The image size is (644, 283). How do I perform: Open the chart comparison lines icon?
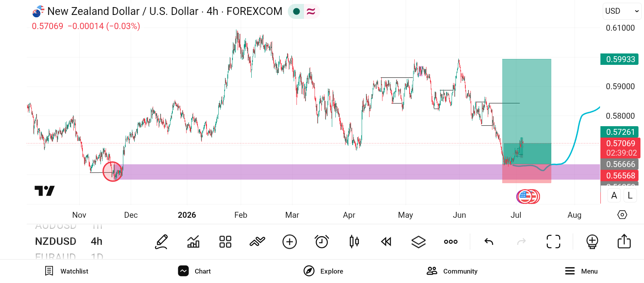pyautogui.click(x=258, y=242)
